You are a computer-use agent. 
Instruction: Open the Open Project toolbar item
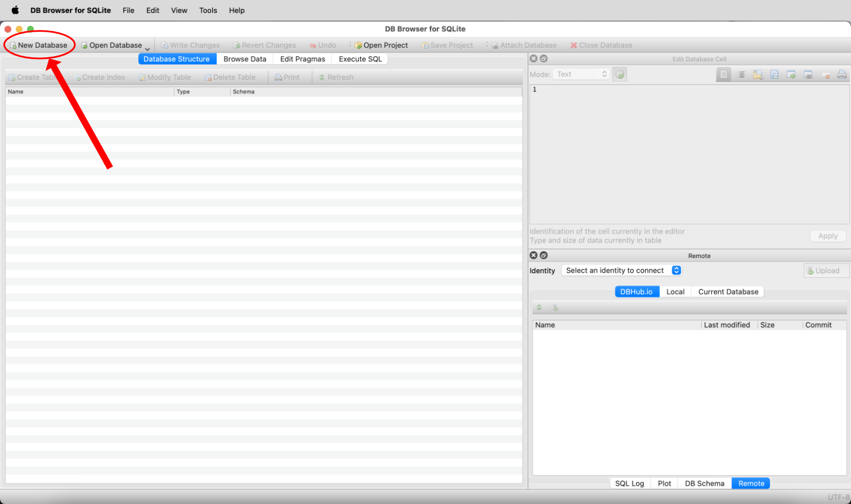tap(381, 45)
